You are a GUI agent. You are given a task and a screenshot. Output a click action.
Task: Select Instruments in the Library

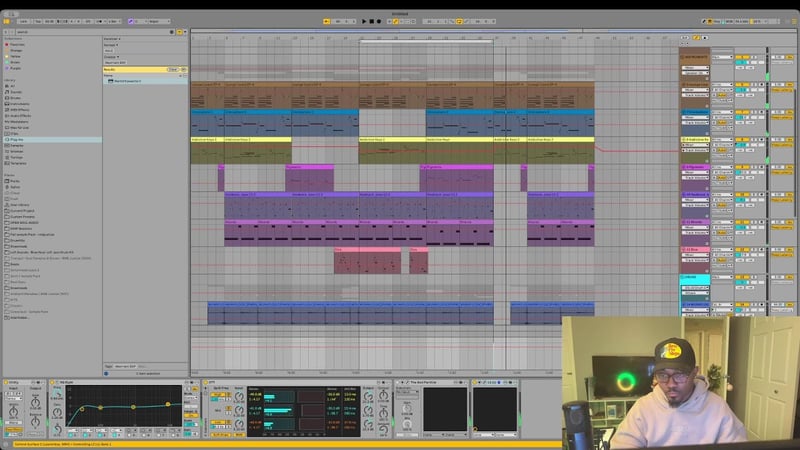click(19, 104)
